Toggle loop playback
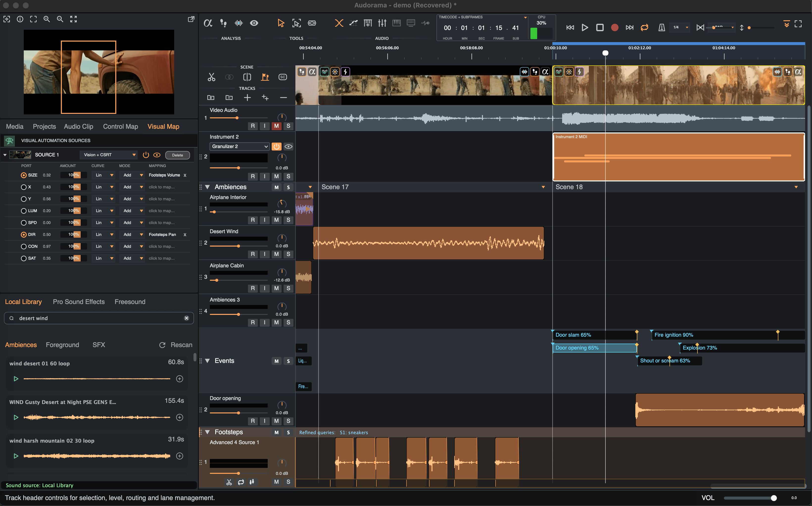Image resolution: width=812 pixels, height=506 pixels. (645, 27)
